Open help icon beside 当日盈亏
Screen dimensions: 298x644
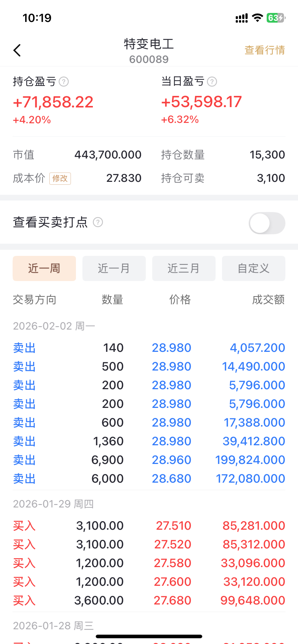point(212,82)
